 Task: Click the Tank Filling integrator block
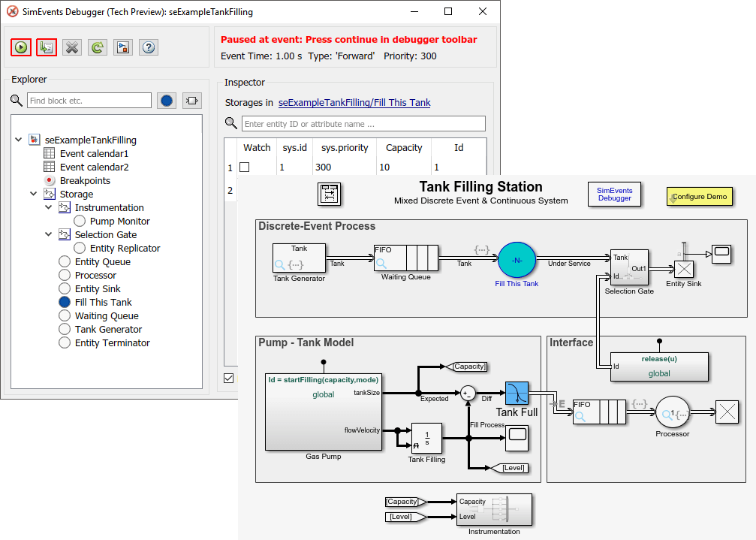pos(426,439)
